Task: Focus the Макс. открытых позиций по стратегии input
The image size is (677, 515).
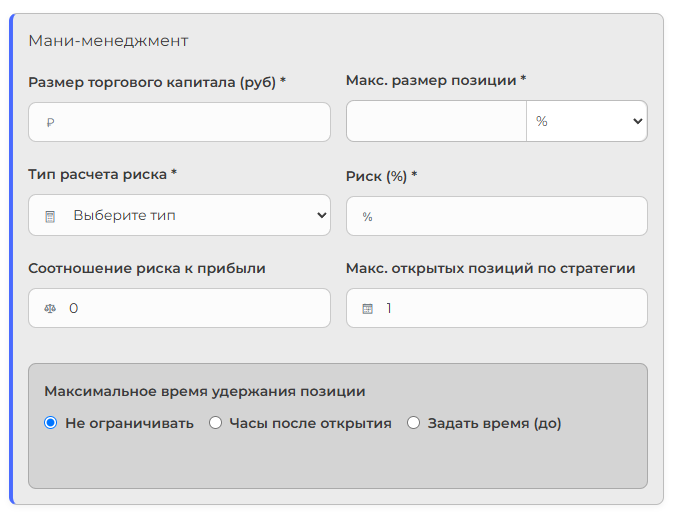Action: coord(497,308)
